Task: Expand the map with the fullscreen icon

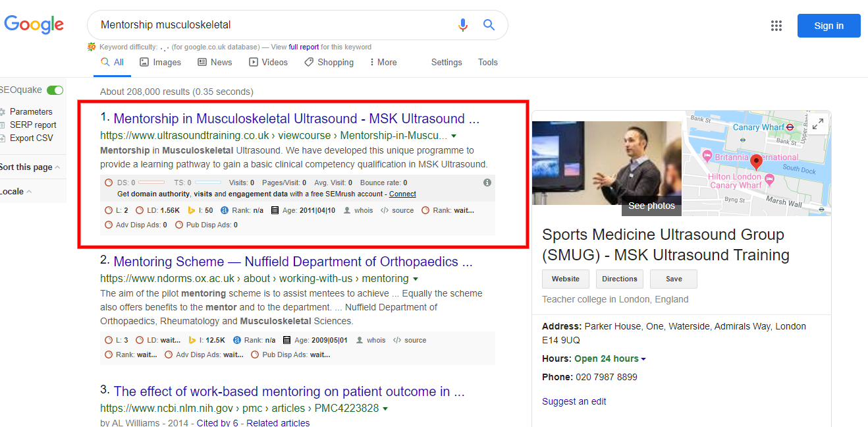Action: (818, 123)
